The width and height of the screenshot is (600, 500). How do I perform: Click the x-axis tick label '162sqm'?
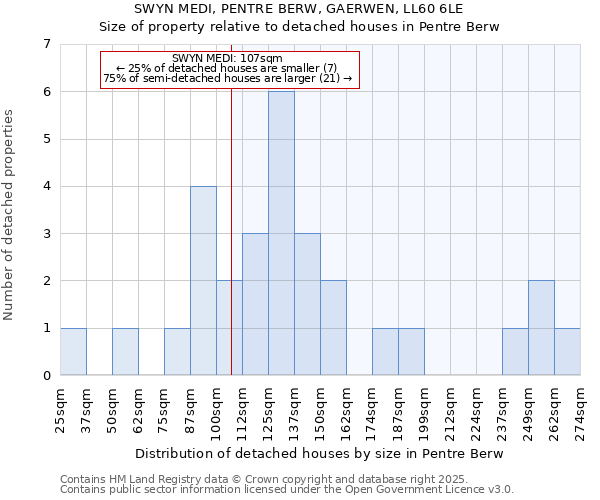coord(347,414)
